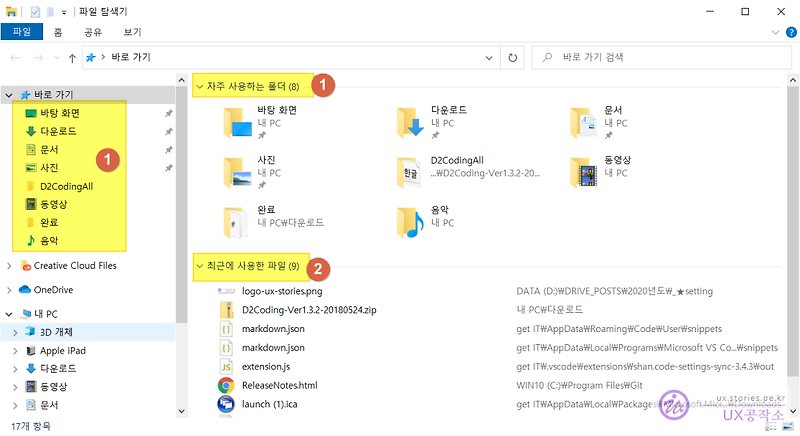Select launch (1).ica file icon
The height and width of the screenshot is (436, 800).
coord(226,404)
